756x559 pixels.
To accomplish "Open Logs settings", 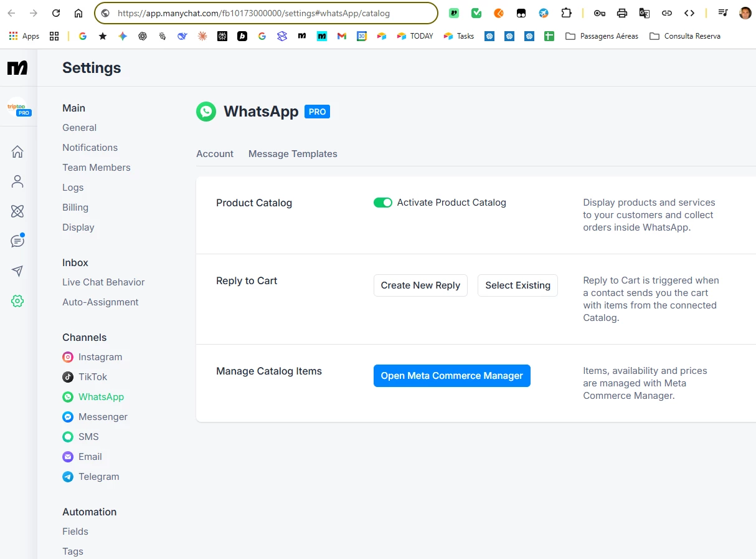I will tap(73, 188).
